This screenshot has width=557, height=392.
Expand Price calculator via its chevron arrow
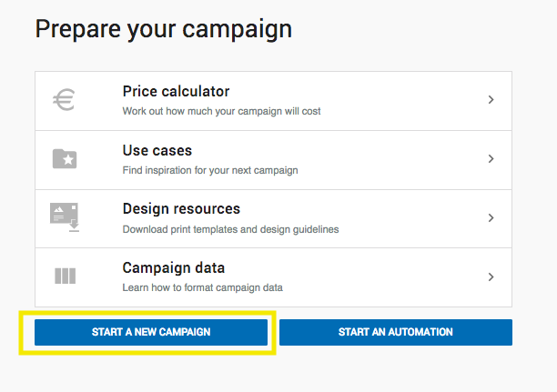tap(491, 100)
